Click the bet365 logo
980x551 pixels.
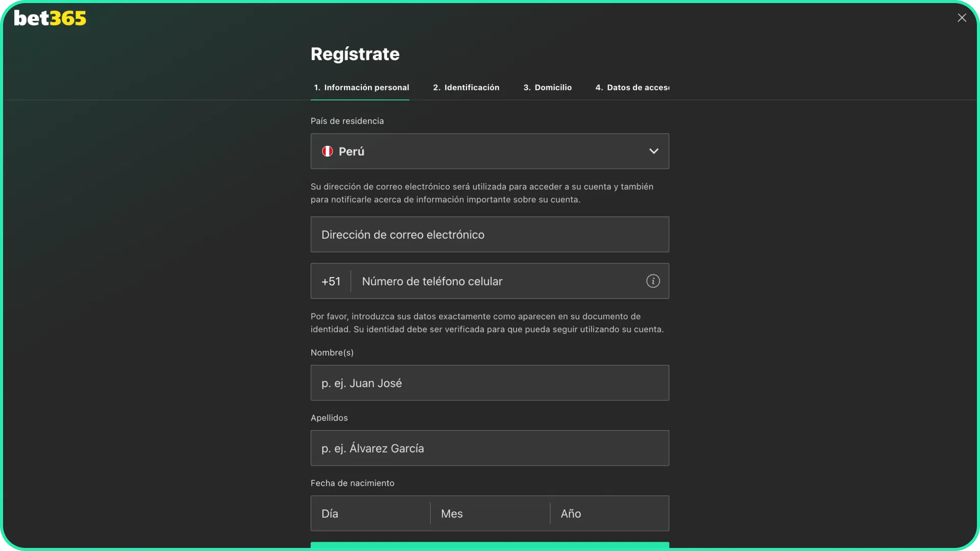[x=50, y=18]
